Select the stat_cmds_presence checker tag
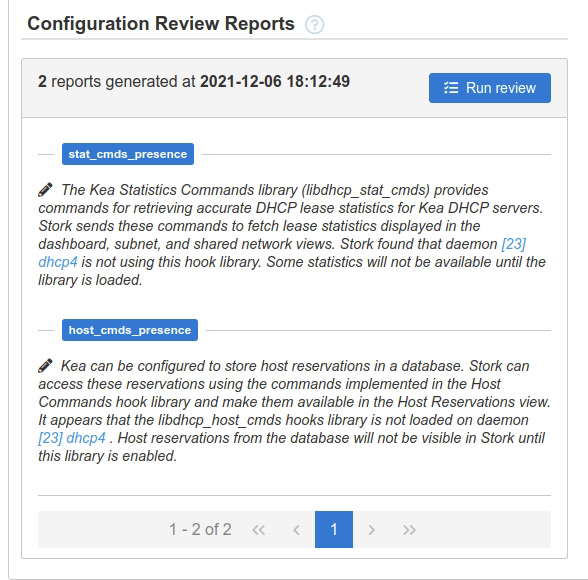 click(128, 154)
